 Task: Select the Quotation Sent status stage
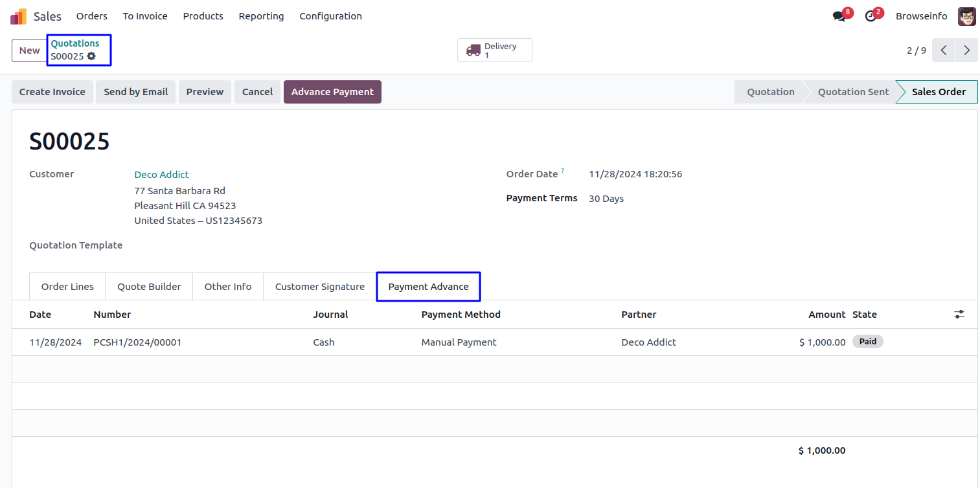coord(853,92)
